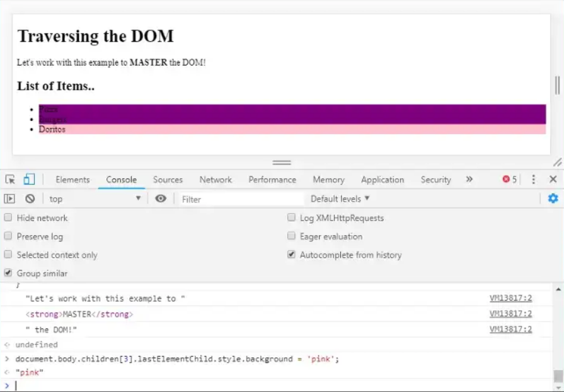This screenshot has width=564, height=392.
Task: Enable the Preserve log checkbox
Action: pos(8,236)
